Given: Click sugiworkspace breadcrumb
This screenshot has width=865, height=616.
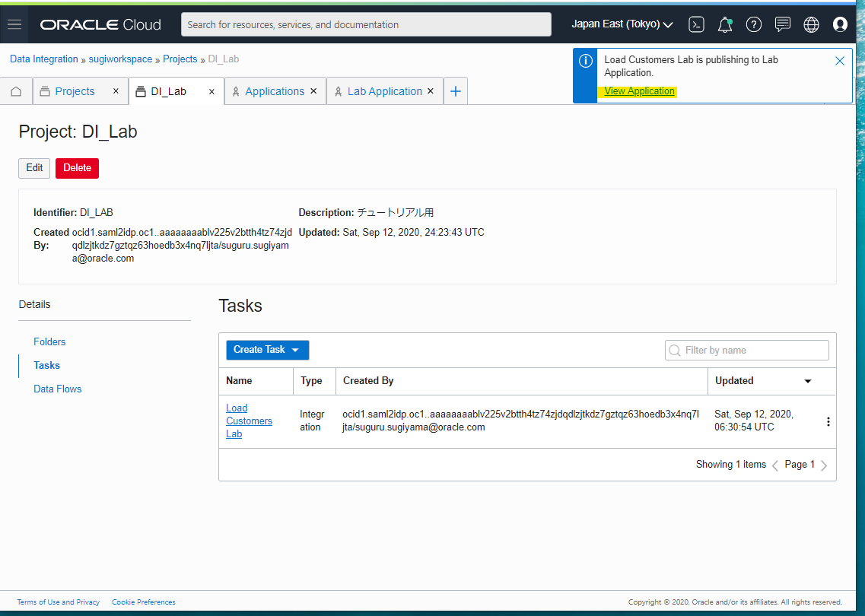Looking at the screenshot, I should (120, 59).
